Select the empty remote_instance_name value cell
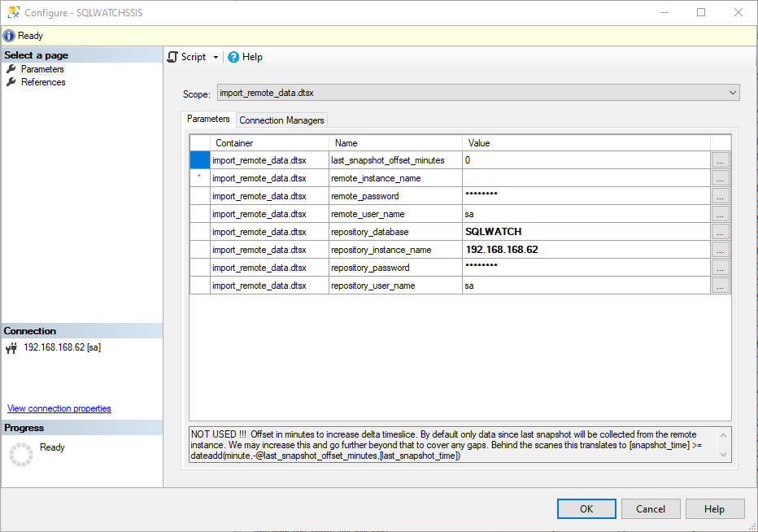 point(586,178)
